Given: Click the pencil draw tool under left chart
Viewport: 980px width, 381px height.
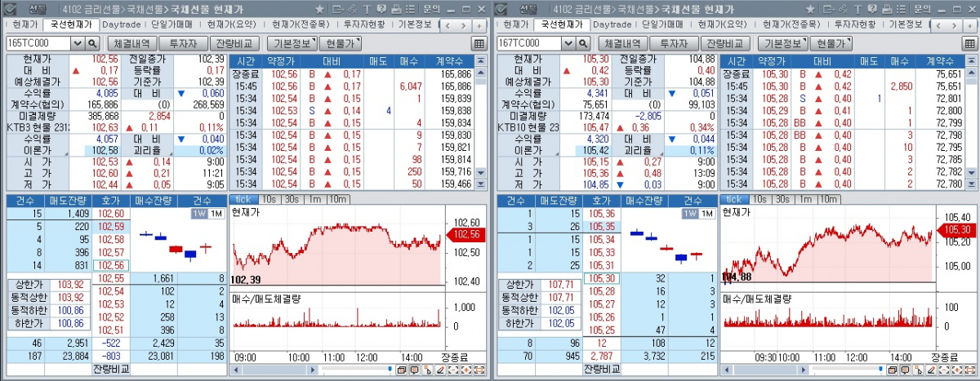Looking at the screenshot, I should (x=440, y=370).
